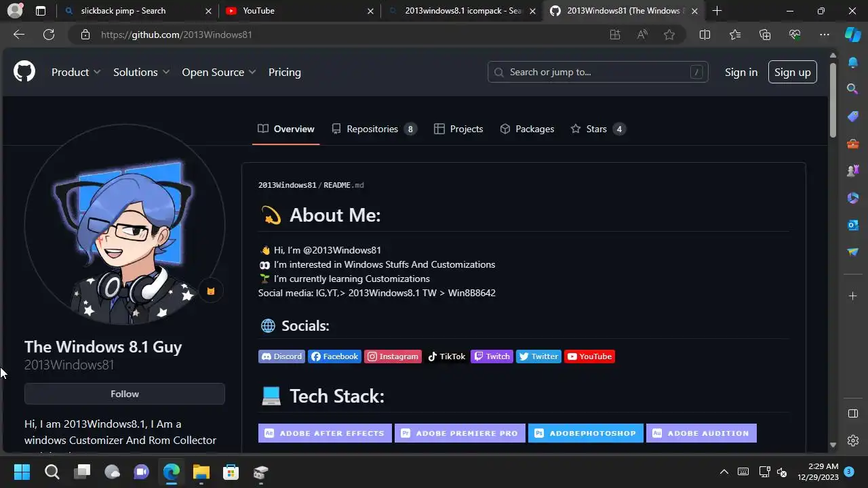
Task: Click the Read aloud icon in address bar
Action: click(642, 35)
